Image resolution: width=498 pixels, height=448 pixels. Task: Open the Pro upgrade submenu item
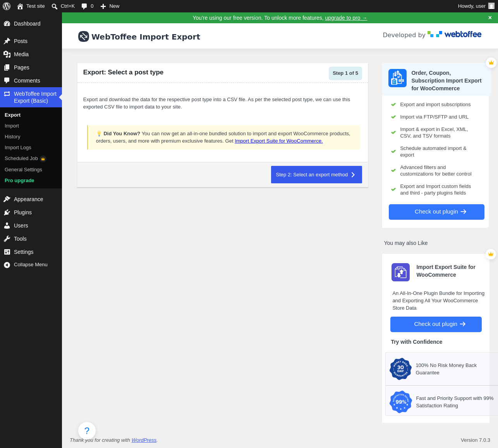(x=31, y=181)
